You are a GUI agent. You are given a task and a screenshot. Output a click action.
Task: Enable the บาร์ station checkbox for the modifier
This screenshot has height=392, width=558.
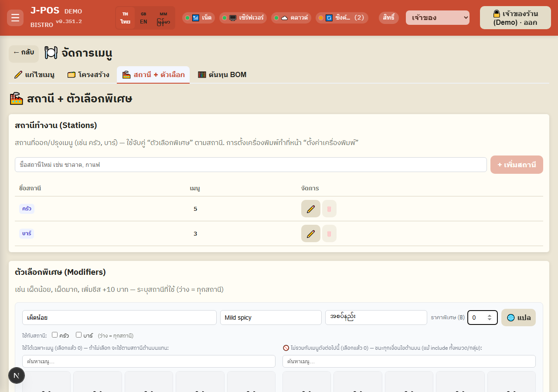coord(78,335)
